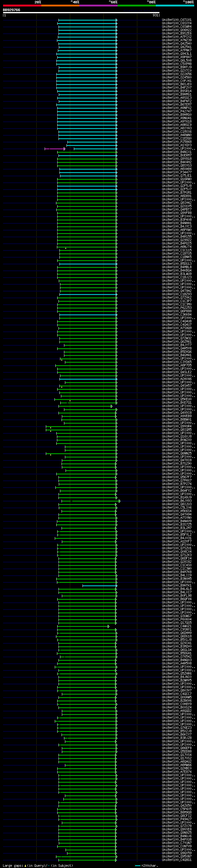Select label UniRef100_A1YQY3
The width and height of the screenshot is (197, 868).
pyautogui.click(x=176, y=145)
